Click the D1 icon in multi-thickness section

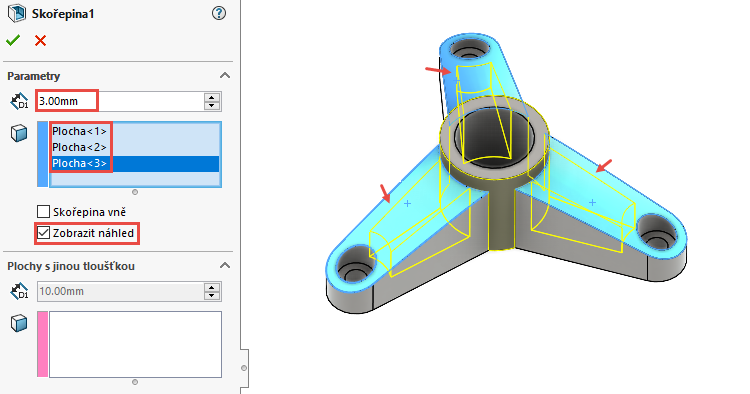19,291
